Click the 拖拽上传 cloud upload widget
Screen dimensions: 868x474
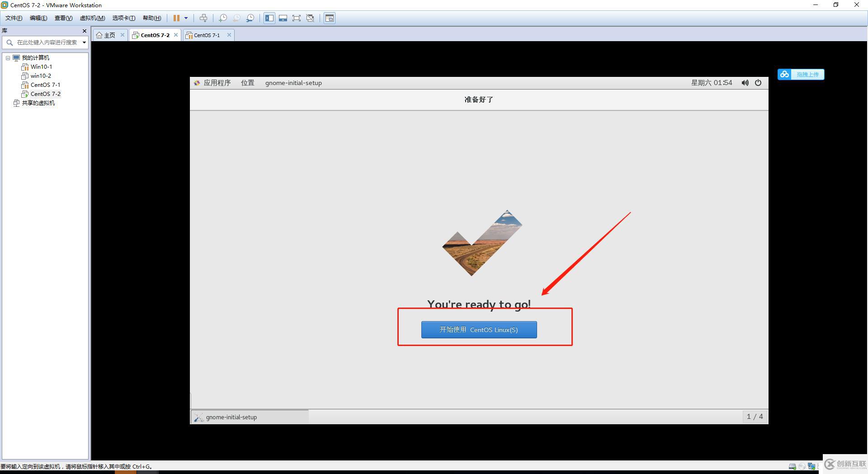[x=801, y=75]
